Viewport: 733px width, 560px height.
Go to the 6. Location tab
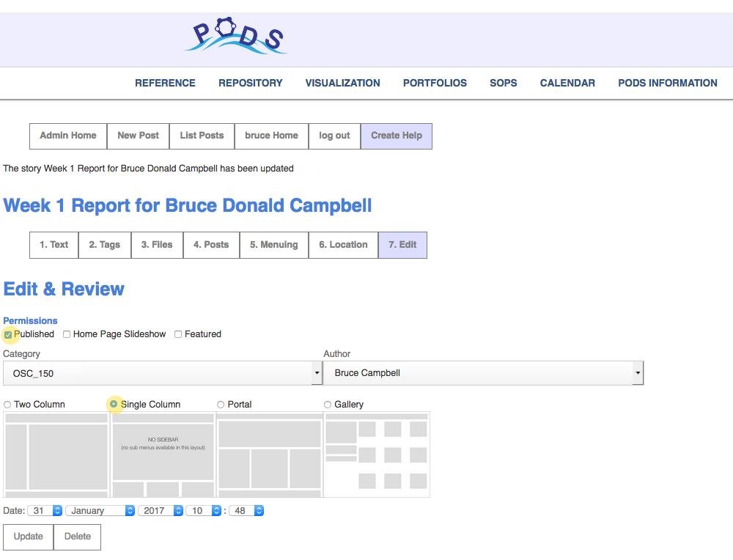click(x=343, y=245)
